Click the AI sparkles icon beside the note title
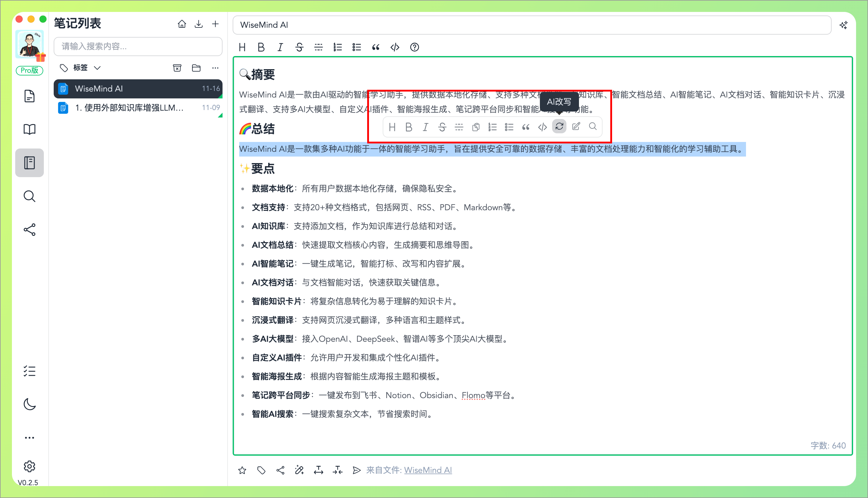 (843, 25)
